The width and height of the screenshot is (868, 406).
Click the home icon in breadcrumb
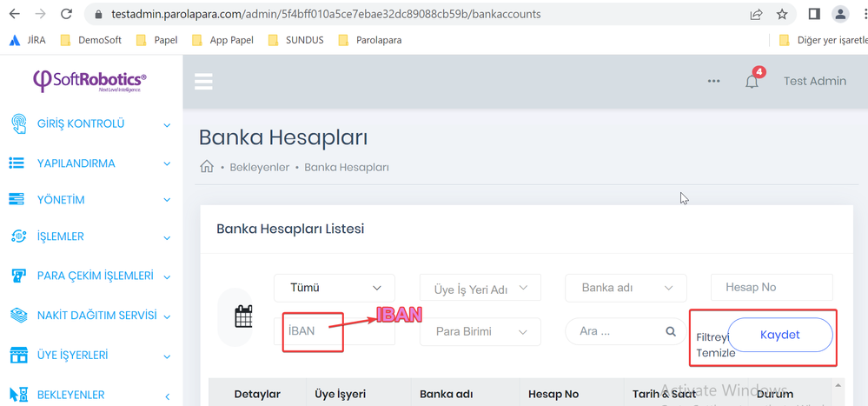tap(207, 166)
